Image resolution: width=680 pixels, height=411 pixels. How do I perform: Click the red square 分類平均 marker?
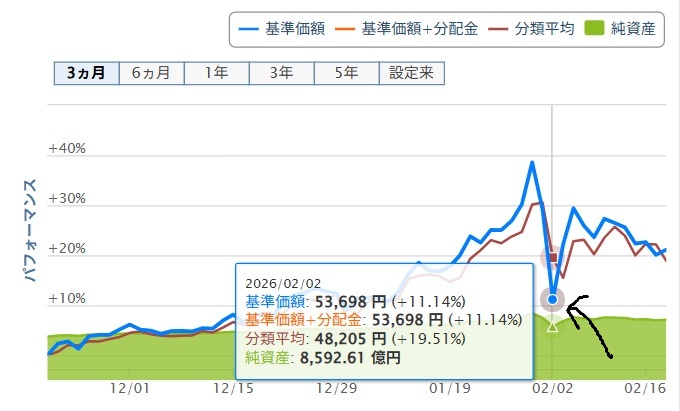click(x=553, y=258)
